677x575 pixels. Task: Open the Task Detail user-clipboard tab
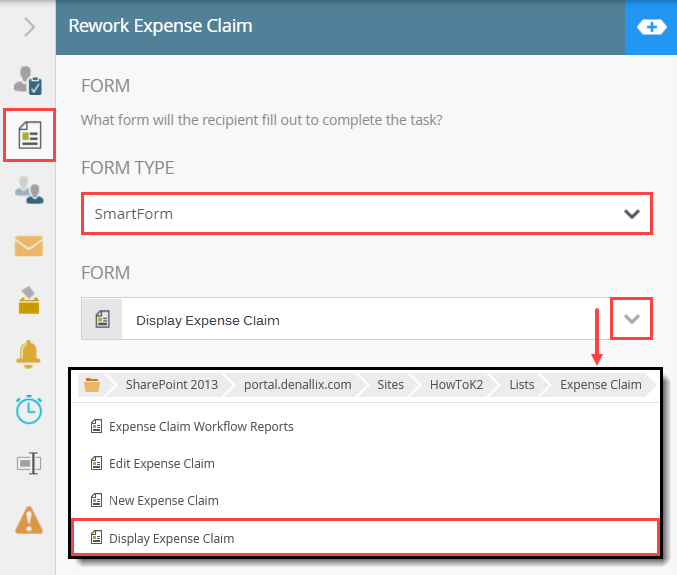point(28,81)
